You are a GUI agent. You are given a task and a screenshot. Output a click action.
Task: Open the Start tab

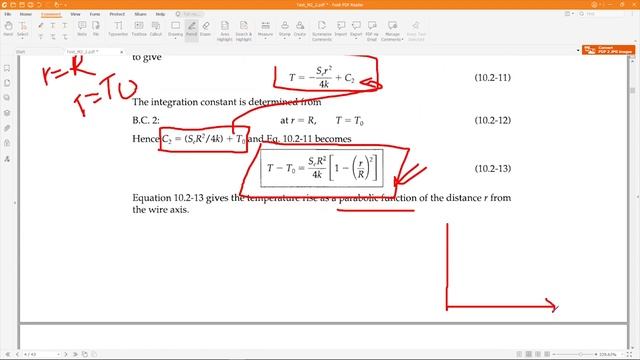tap(20, 52)
